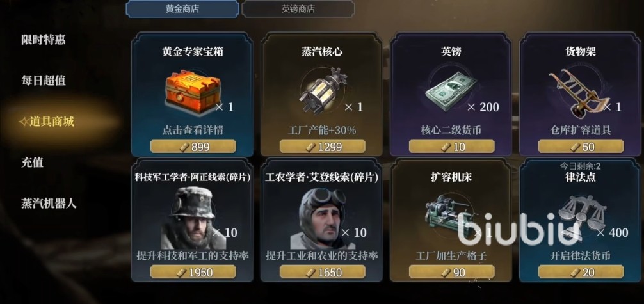Click the 点击查看详情 details text
The image size is (644, 304).
pos(193,130)
